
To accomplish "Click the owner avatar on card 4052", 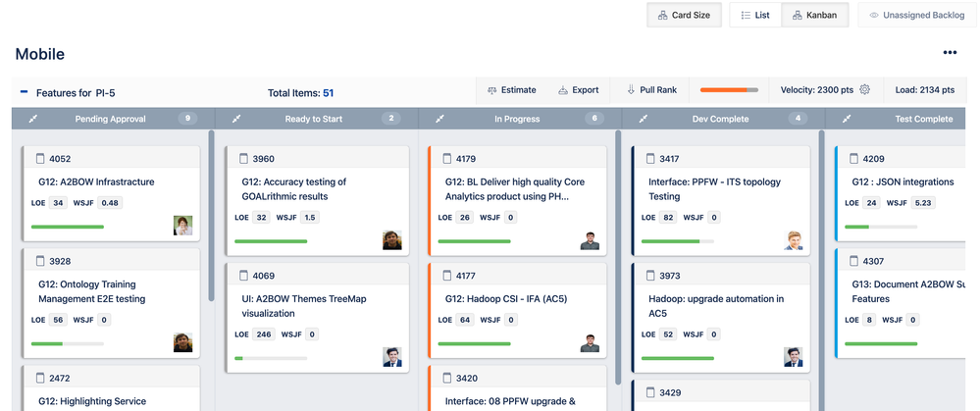I will pos(183,226).
